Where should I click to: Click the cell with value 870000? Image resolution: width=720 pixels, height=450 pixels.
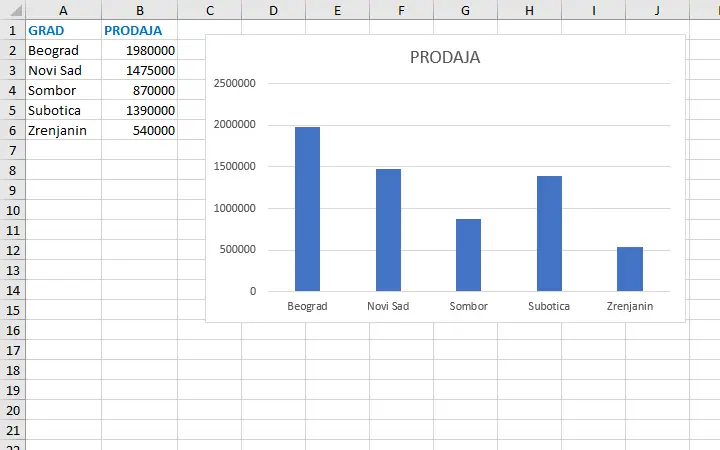tap(139, 90)
